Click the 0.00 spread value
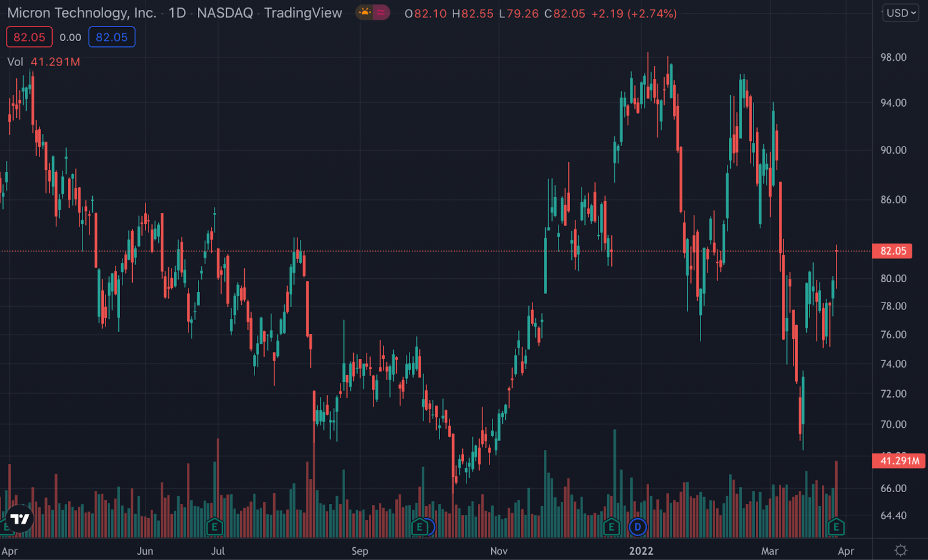Viewport: 928px width, 560px height. [70, 37]
